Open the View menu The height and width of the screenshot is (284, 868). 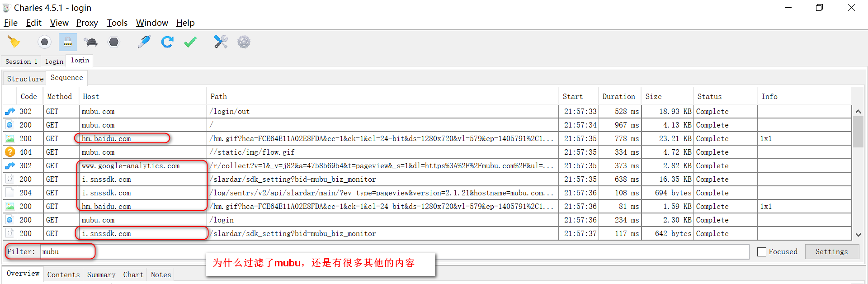click(x=59, y=23)
